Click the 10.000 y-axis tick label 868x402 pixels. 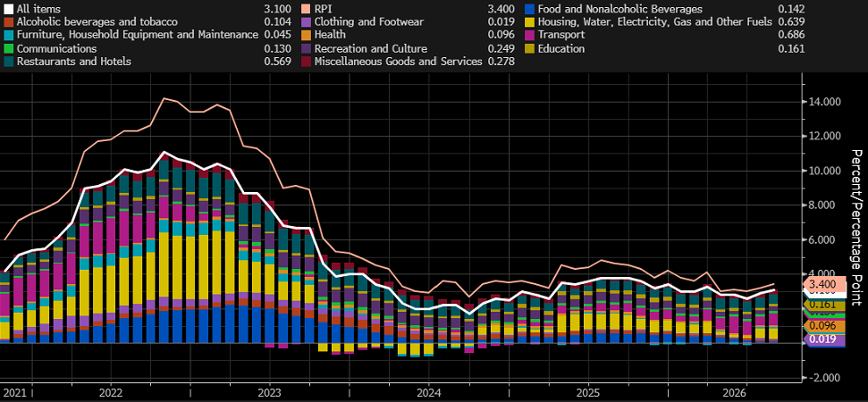825,171
